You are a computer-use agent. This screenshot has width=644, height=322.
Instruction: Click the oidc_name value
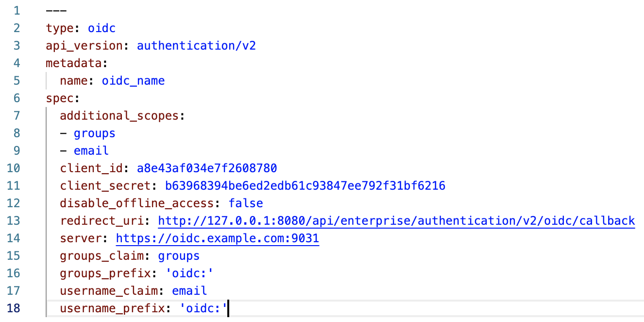point(133,81)
